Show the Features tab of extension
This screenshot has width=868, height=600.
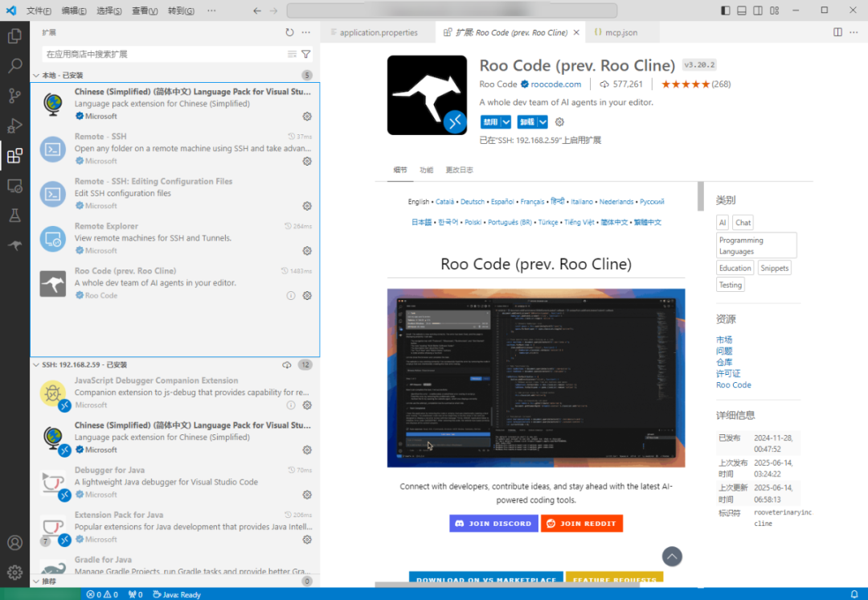pyautogui.click(x=426, y=170)
